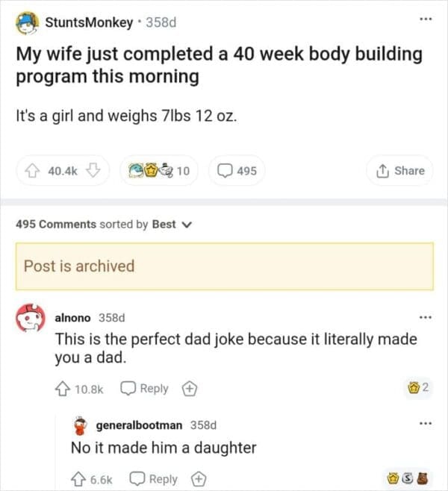
Task: Downvote the StuntsMonkey post
Action: click(x=94, y=171)
